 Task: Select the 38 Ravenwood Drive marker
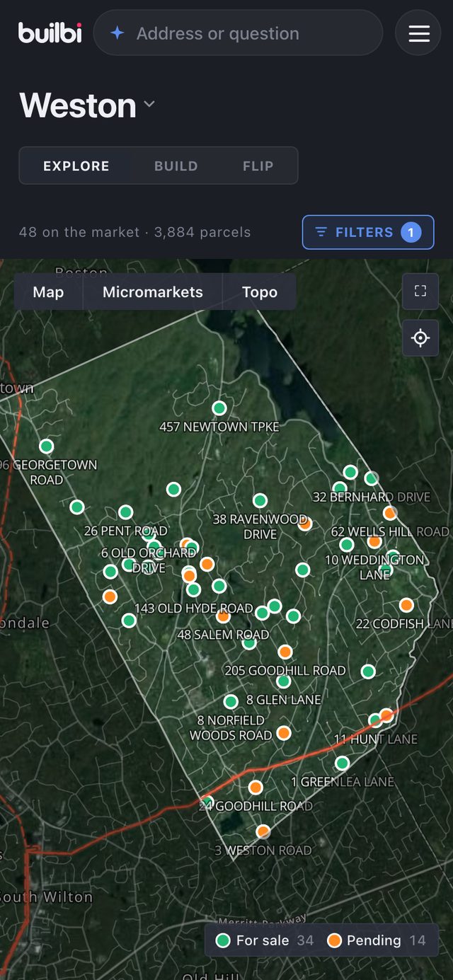260,500
